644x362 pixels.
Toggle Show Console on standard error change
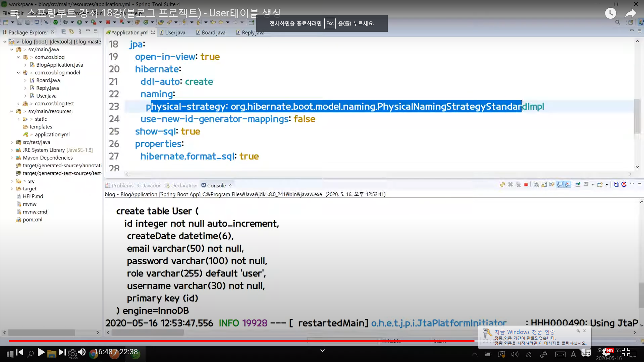coord(568,185)
